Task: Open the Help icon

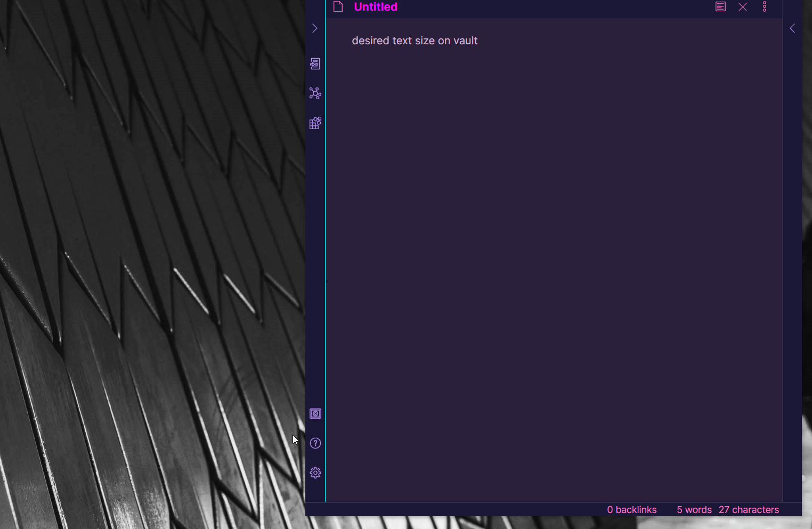Action: [315, 443]
